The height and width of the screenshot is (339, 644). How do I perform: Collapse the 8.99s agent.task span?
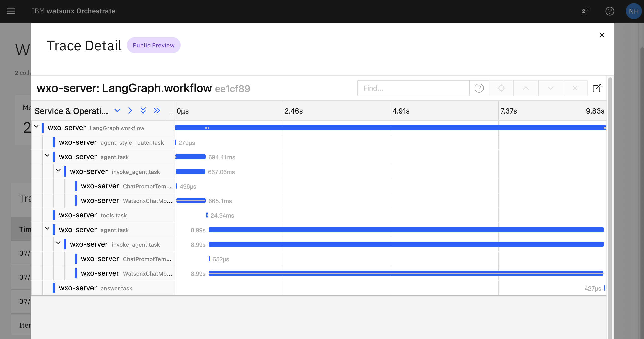47,228
